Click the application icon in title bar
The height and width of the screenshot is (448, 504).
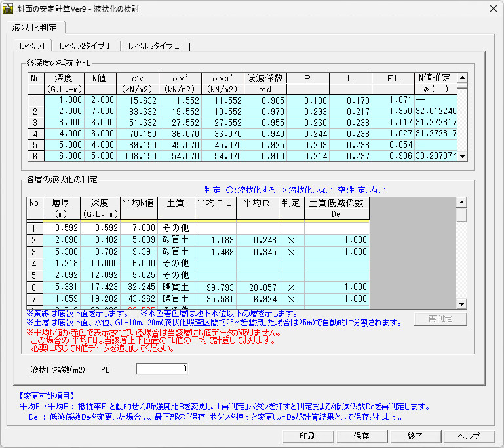pyautogui.click(x=9, y=9)
